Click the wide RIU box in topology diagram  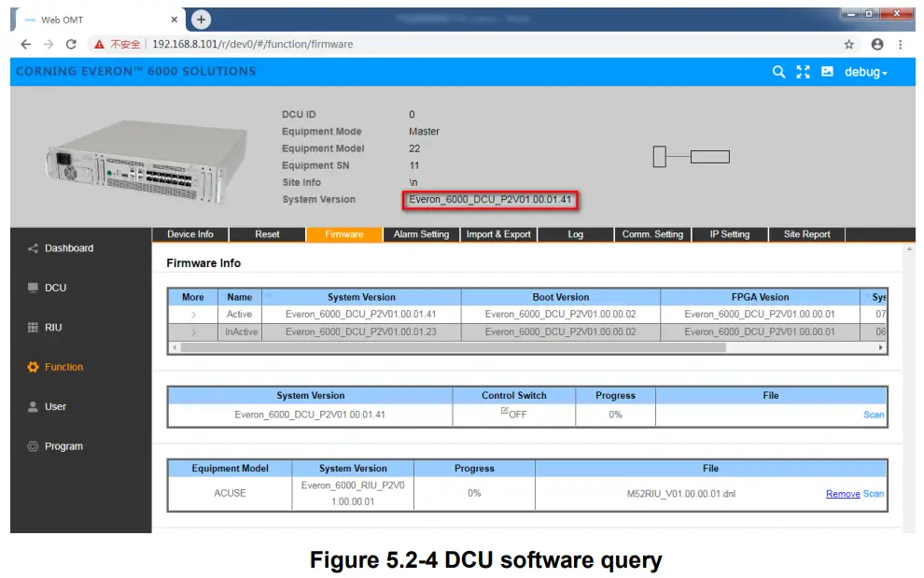pyautogui.click(x=710, y=157)
